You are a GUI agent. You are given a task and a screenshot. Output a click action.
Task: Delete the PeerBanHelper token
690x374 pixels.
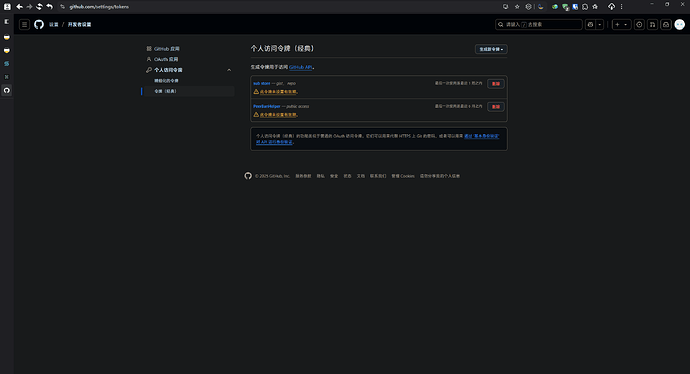(495, 107)
